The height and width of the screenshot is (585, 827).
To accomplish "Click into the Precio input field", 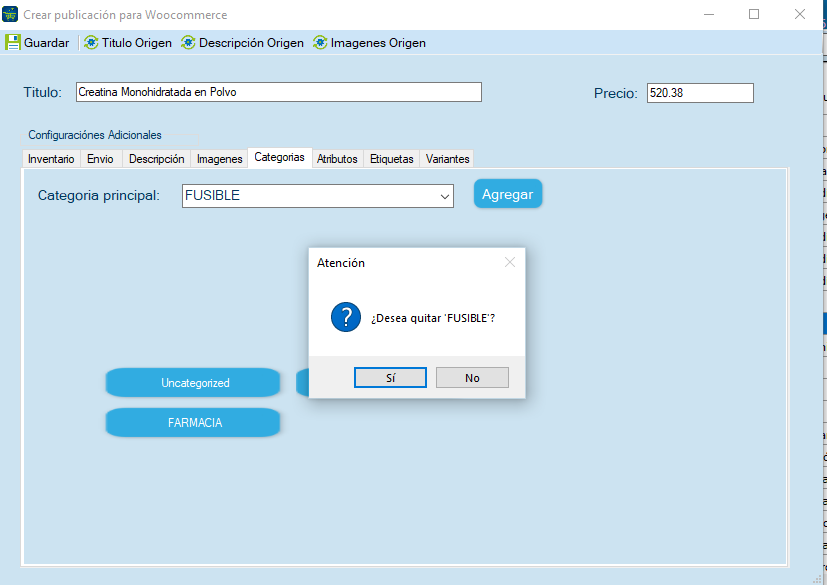I will 700,93.
